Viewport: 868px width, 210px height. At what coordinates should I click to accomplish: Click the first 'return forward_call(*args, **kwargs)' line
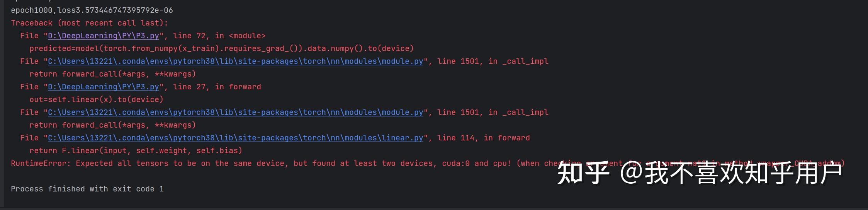pos(112,74)
